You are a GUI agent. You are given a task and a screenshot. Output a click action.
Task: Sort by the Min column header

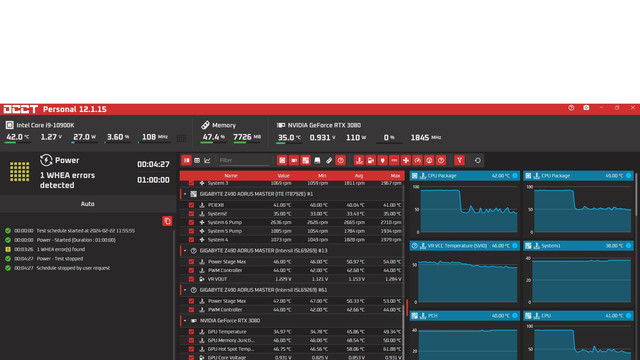point(322,176)
